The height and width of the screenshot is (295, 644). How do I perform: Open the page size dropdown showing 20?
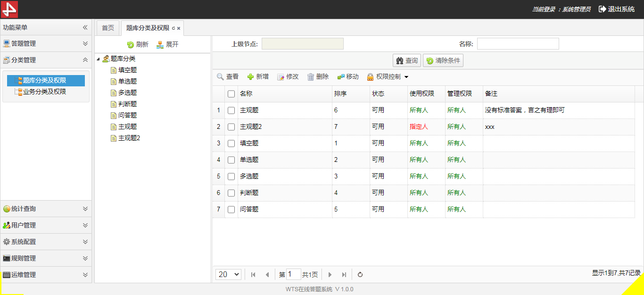point(229,275)
